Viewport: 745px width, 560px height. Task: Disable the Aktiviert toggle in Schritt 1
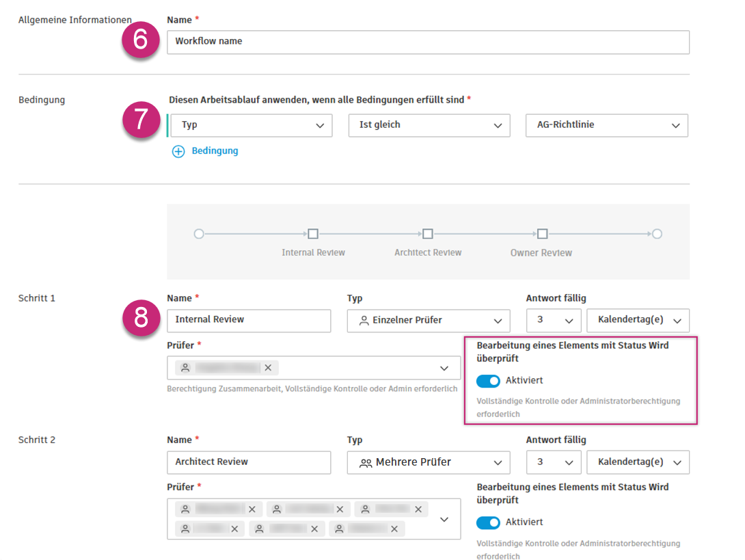click(488, 381)
